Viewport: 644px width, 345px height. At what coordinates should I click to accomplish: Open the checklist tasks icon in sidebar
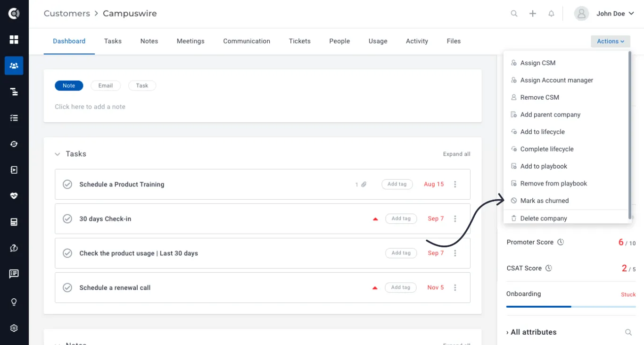14,118
